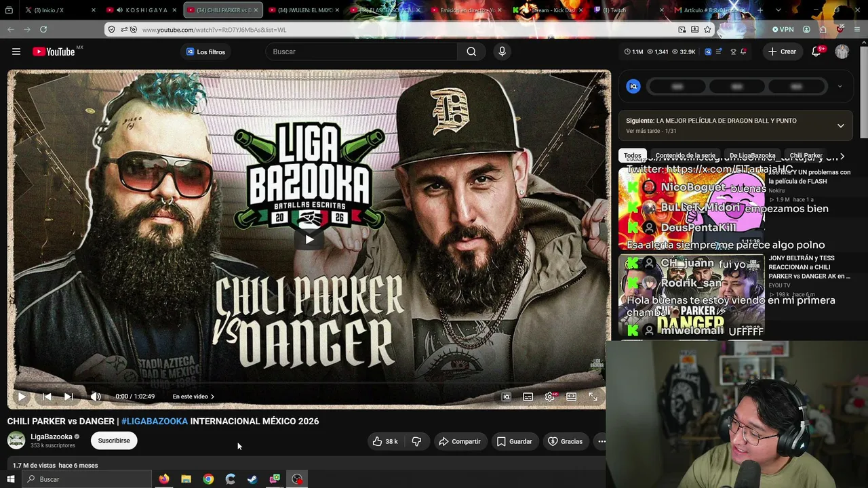The image size is (868, 488).
Task: Select the 'Contenido de la serie' chip
Action: pyautogui.click(x=686, y=155)
